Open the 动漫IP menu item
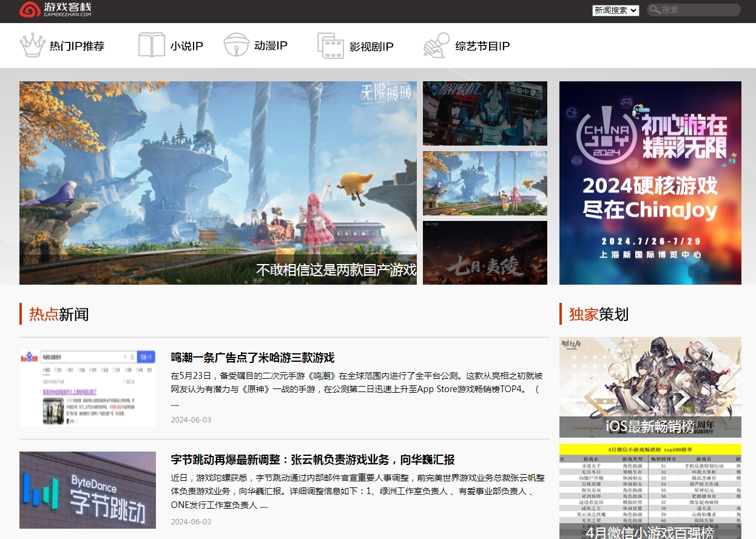Screen dimensions: 756x539 click(271, 46)
